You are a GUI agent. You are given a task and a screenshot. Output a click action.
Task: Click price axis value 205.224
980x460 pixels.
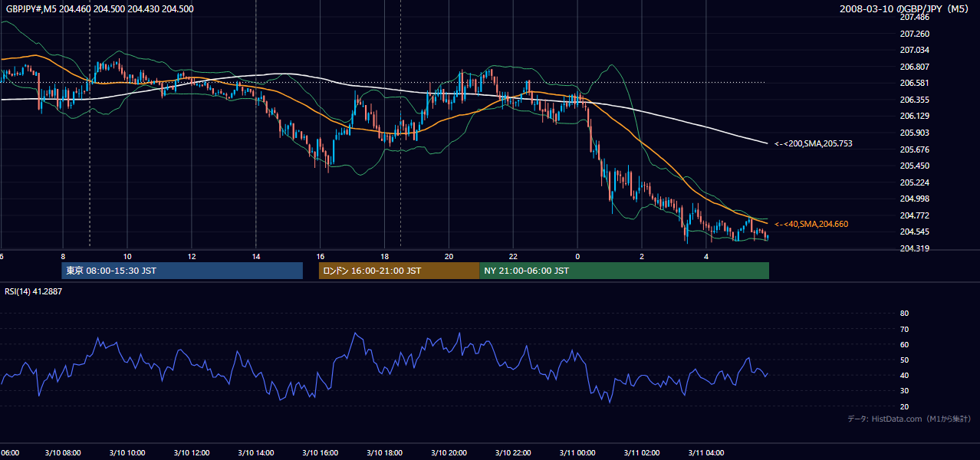tap(914, 182)
